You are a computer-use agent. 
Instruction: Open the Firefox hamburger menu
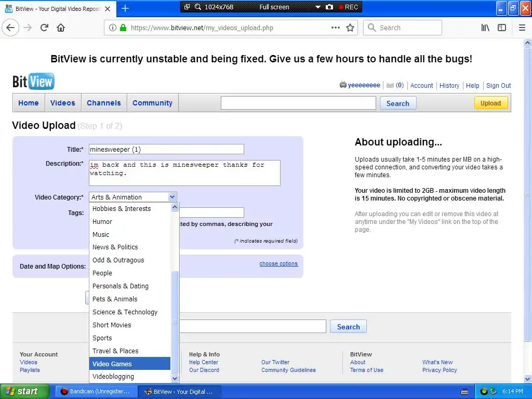[522, 28]
